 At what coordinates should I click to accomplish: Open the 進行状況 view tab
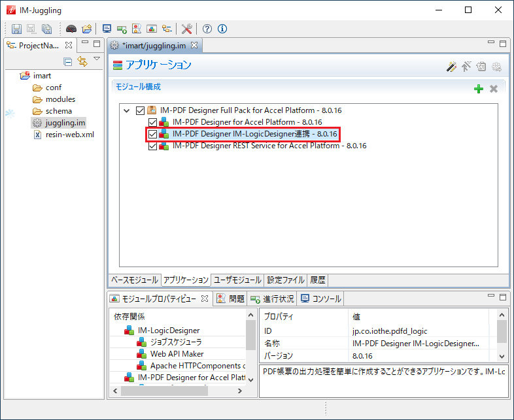[272, 299]
